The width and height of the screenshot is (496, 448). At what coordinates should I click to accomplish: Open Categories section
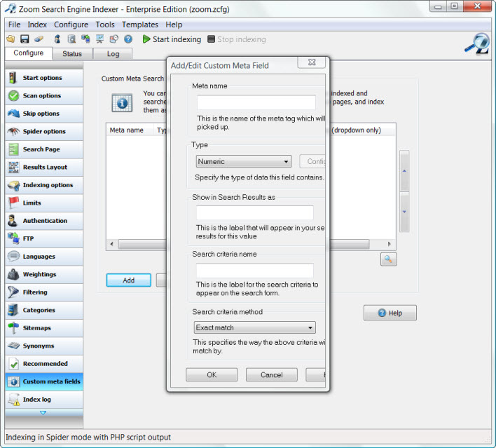pyautogui.click(x=44, y=310)
